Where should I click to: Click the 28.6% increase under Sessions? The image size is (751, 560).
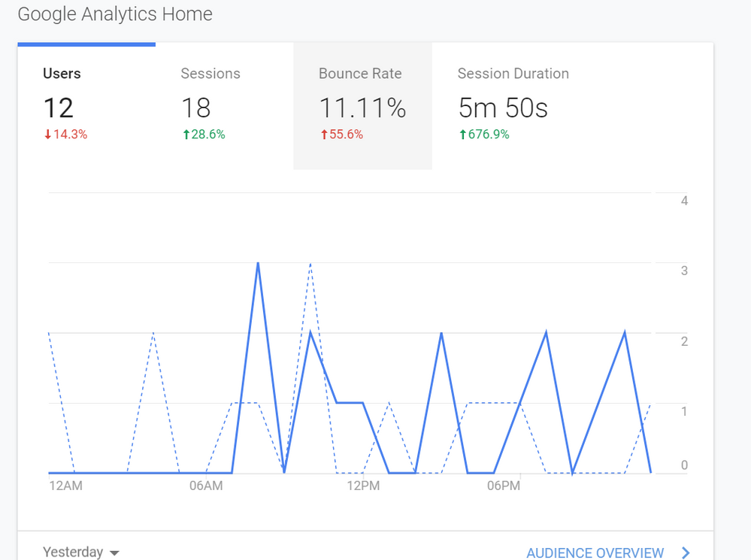coord(204,134)
